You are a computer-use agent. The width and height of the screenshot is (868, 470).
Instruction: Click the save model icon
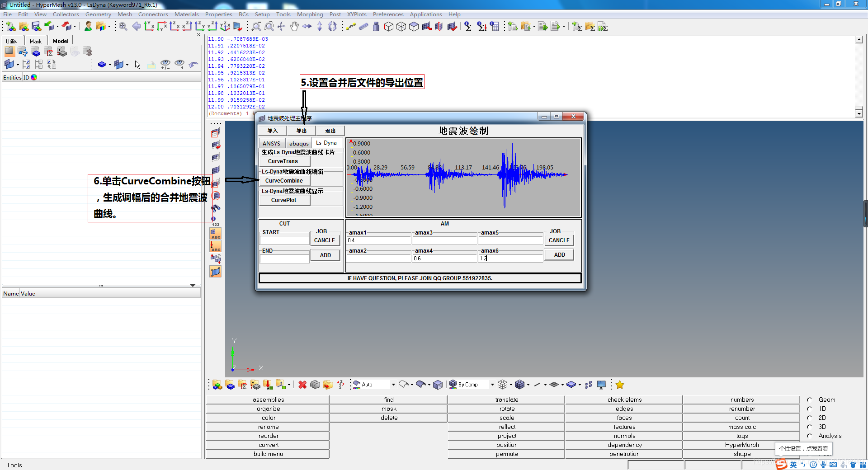pyautogui.click(x=36, y=27)
